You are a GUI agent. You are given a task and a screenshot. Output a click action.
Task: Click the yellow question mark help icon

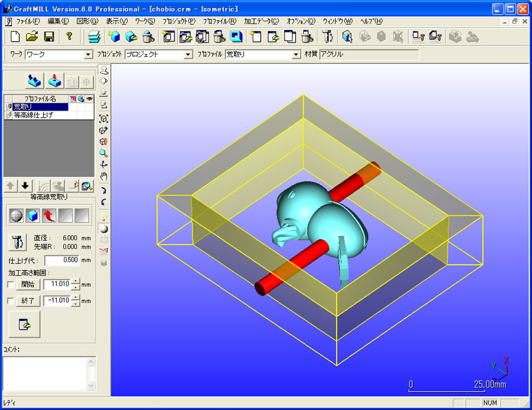(68, 37)
